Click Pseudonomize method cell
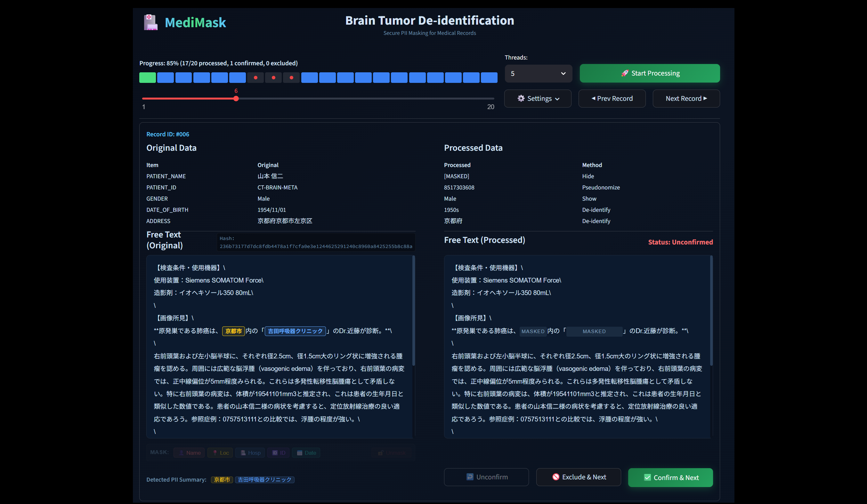Image resolution: width=867 pixels, height=504 pixels. point(601,188)
